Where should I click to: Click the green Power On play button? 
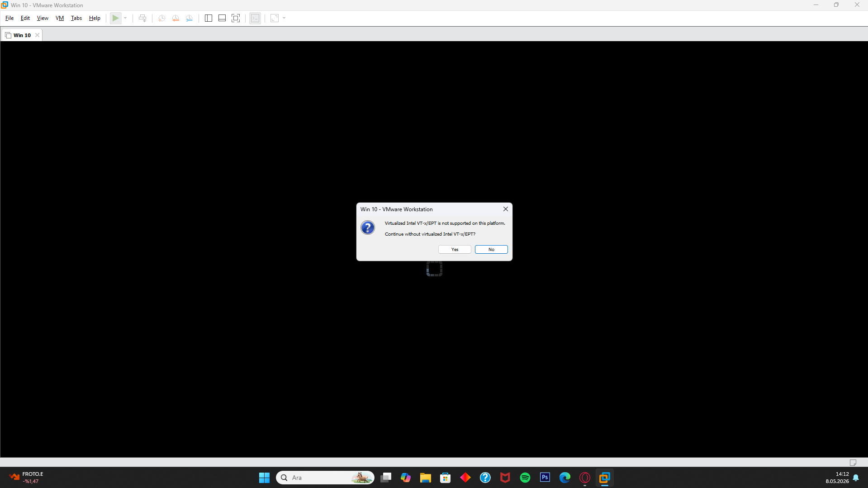pyautogui.click(x=116, y=18)
